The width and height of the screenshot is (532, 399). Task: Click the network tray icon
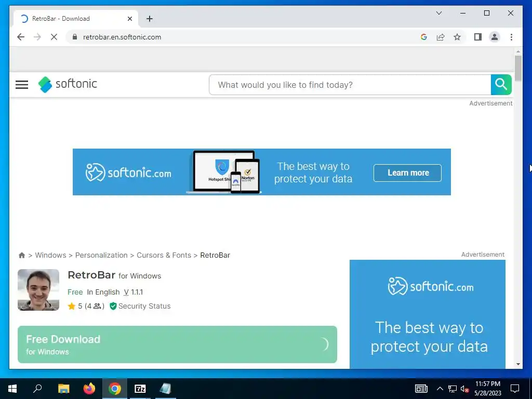click(453, 389)
